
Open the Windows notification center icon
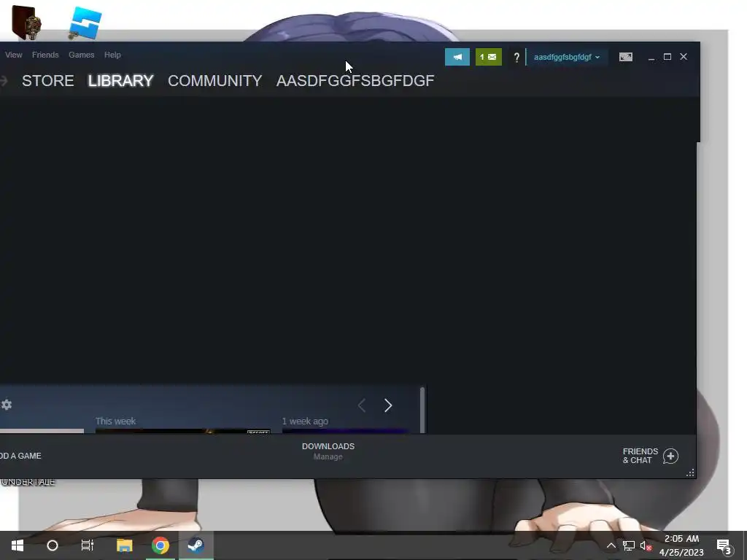tap(724, 546)
